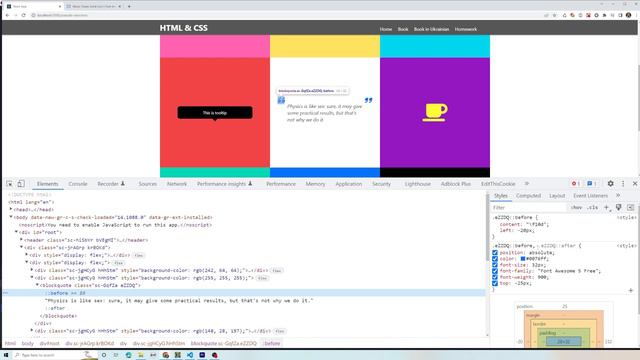Activate the inspect element picker icon
Viewport: 640px width, 360px height.
pos(9,184)
